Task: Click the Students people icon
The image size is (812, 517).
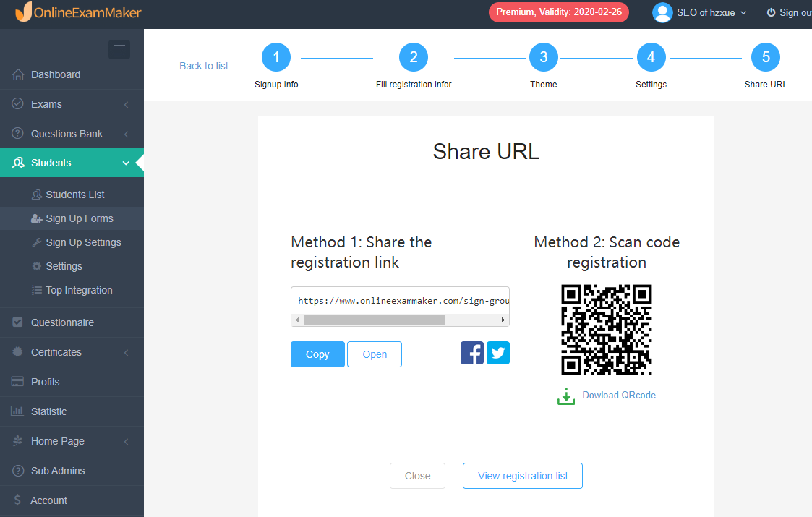Action: tap(18, 163)
